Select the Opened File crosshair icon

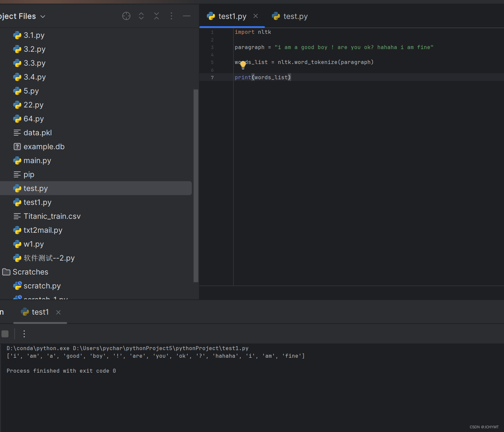(x=126, y=16)
